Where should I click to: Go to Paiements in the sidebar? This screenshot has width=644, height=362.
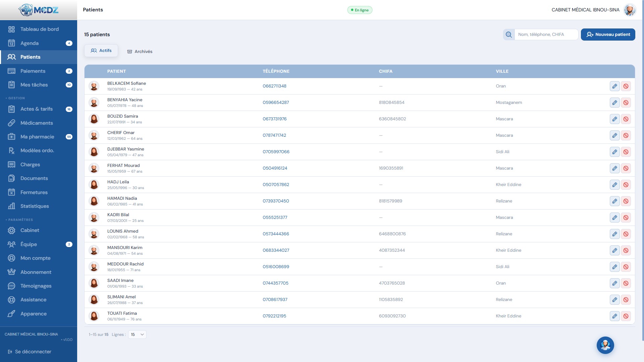click(x=39, y=71)
